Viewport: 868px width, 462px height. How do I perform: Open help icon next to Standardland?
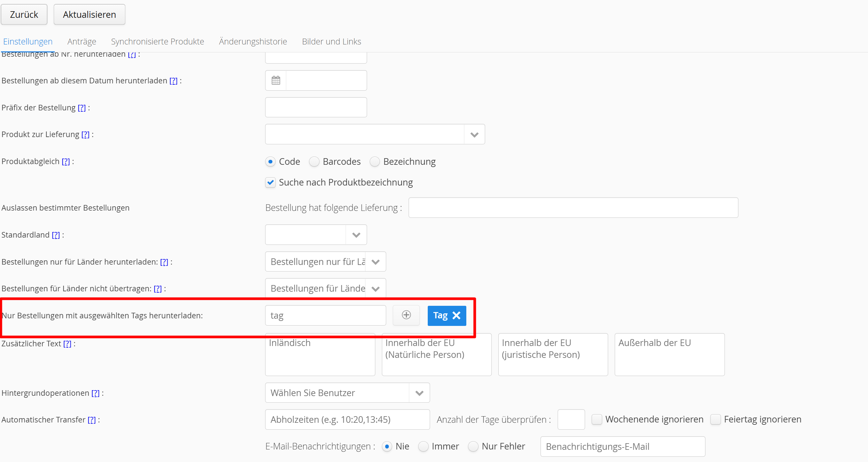pyautogui.click(x=56, y=235)
